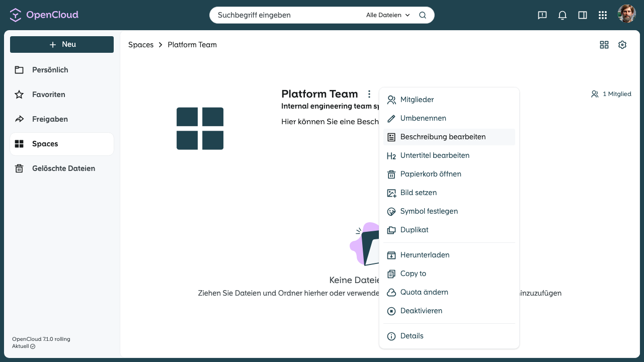Choose Bild setzen menu entry

[449, 193]
